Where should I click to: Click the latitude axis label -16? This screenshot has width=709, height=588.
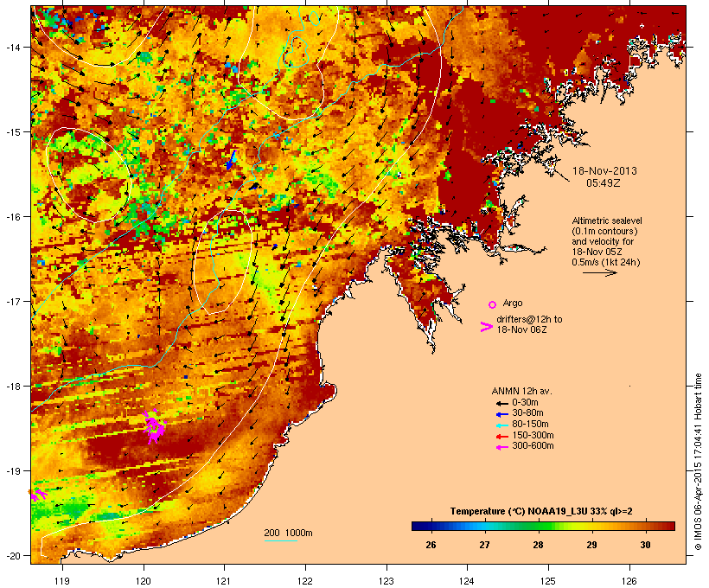click(12, 217)
